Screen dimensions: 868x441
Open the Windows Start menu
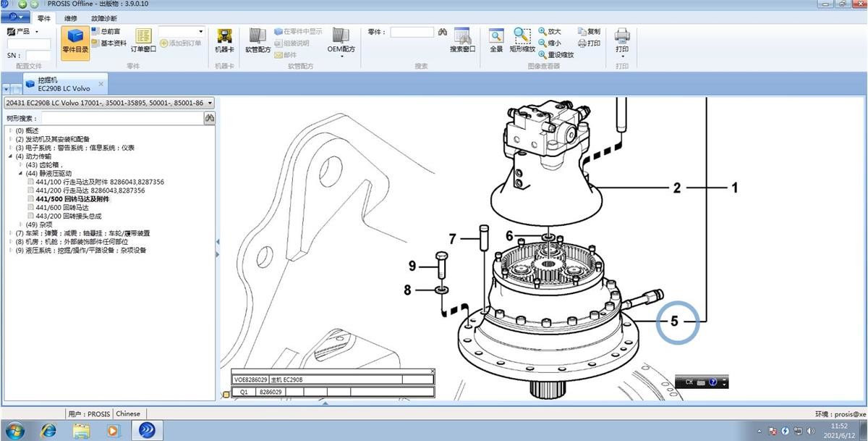pos(14,430)
